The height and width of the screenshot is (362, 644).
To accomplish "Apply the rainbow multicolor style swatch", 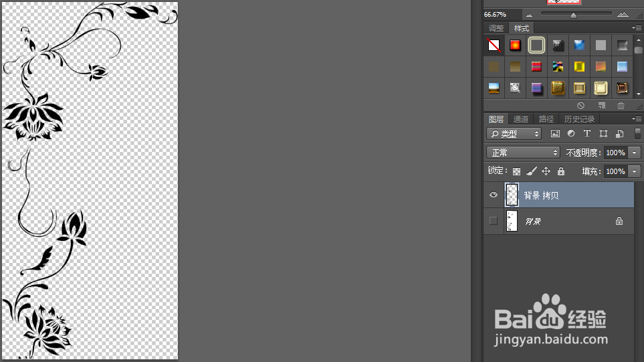I will 558,66.
